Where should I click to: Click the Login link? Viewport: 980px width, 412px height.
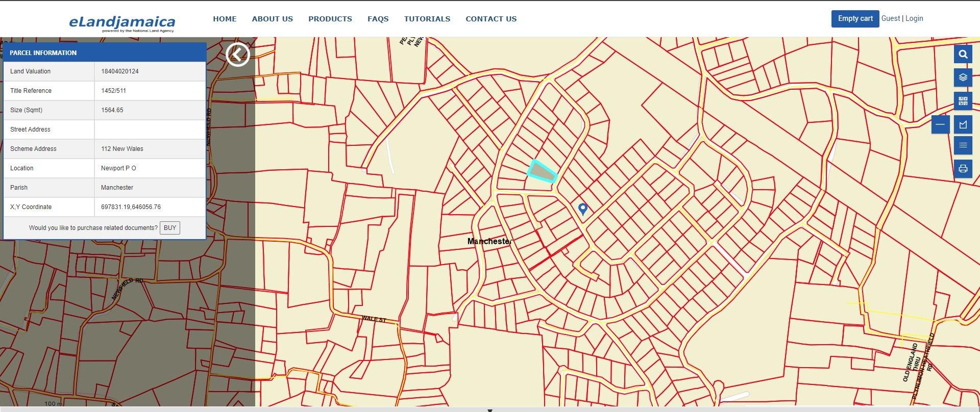pyautogui.click(x=914, y=18)
